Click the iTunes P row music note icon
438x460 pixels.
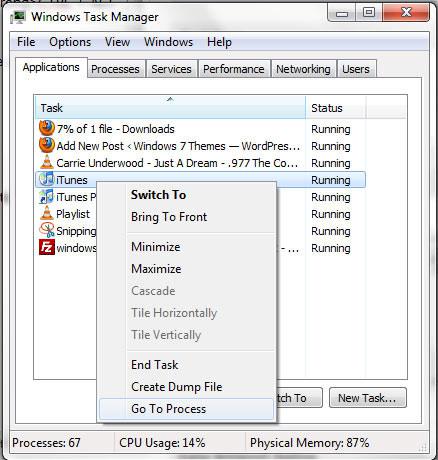pyautogui.click(x=46, y=197)
